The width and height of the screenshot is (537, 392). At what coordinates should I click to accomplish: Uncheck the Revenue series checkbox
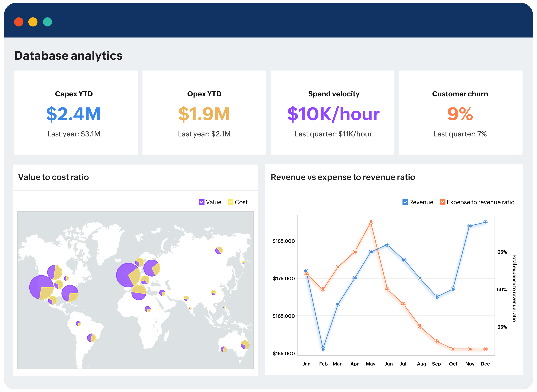click(405, 202)
